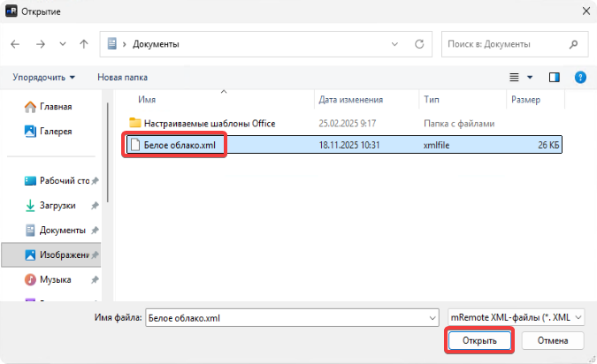Expand the file name dropdown arrow
The width and height of the screenshot is (597, 364).
click(x=432, y=317)
